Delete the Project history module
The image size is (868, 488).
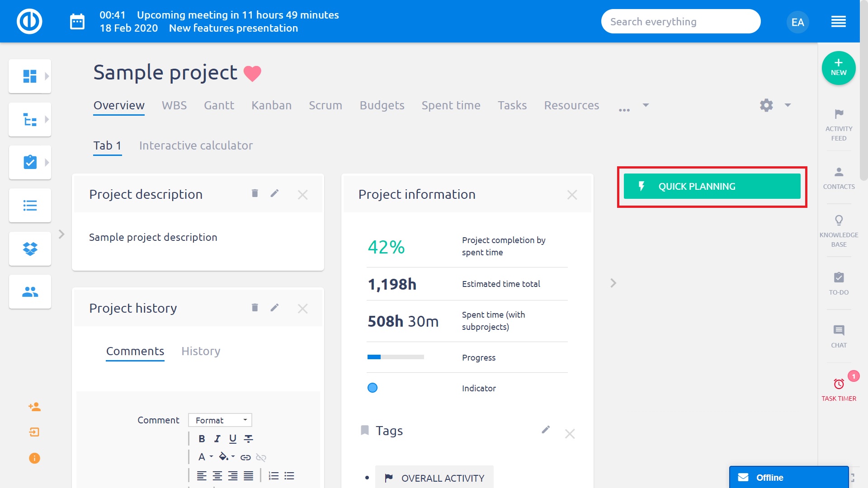tap(255, 308)
